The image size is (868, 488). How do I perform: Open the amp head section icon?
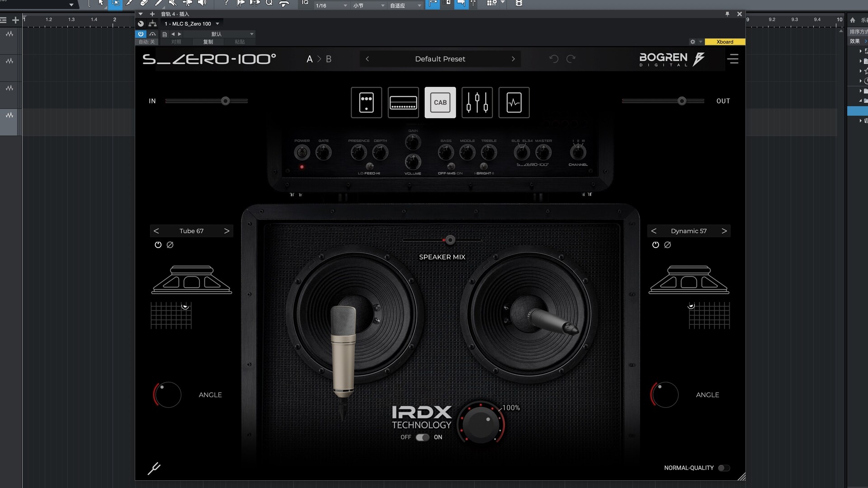403,103
